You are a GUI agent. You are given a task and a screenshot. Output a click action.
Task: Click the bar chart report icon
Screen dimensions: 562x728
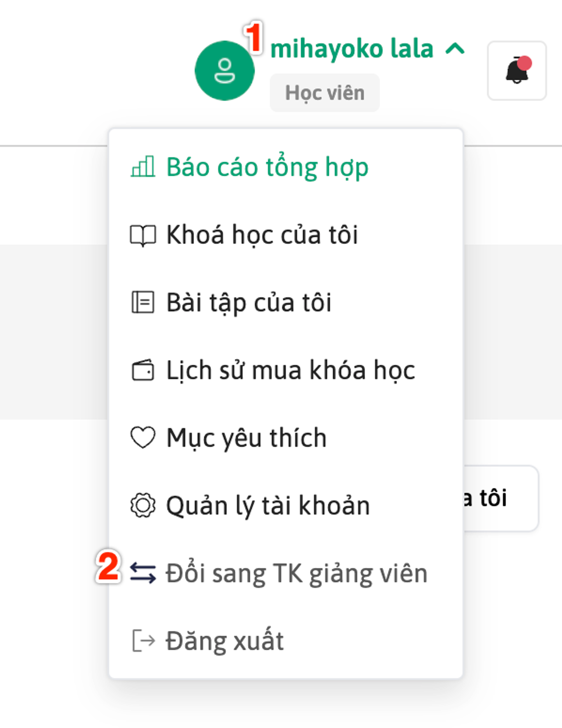coord(143,167)
